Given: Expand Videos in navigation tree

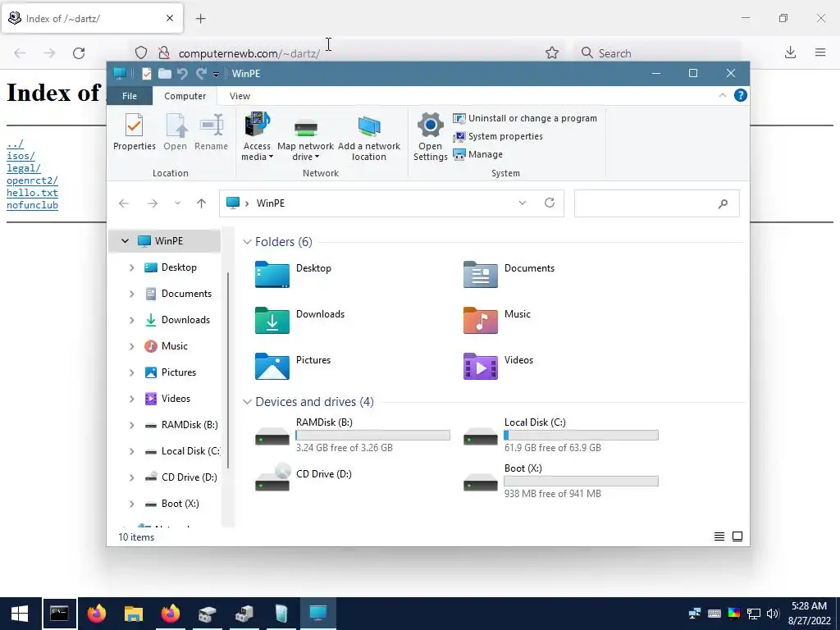Looking at the screenshot, I should coord(132,399).
